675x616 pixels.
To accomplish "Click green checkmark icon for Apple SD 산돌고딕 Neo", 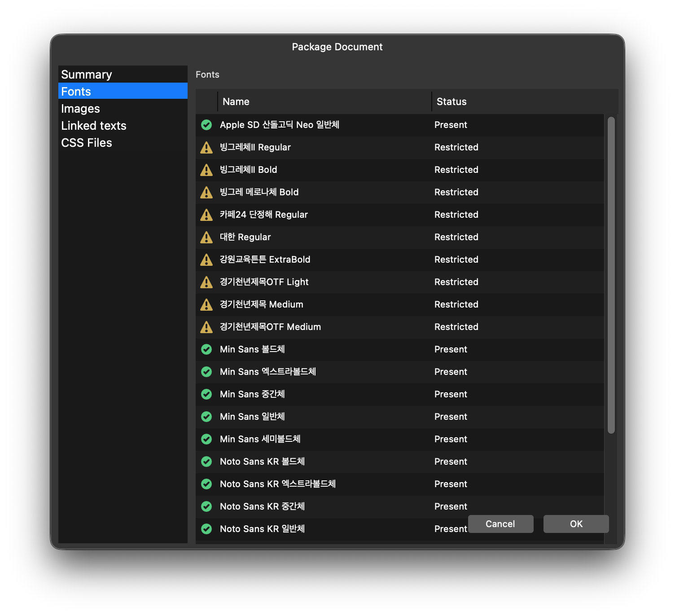I will [x=206, y=125].
